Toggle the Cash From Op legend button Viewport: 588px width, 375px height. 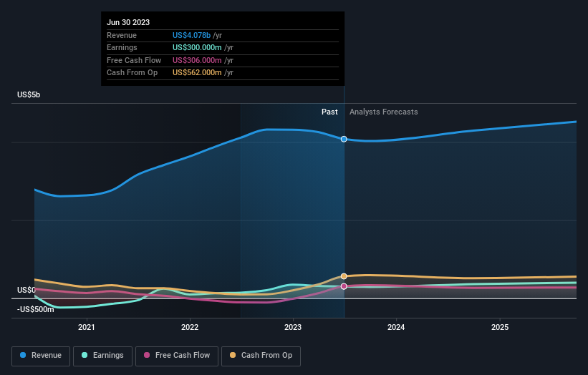coord(261,356)
